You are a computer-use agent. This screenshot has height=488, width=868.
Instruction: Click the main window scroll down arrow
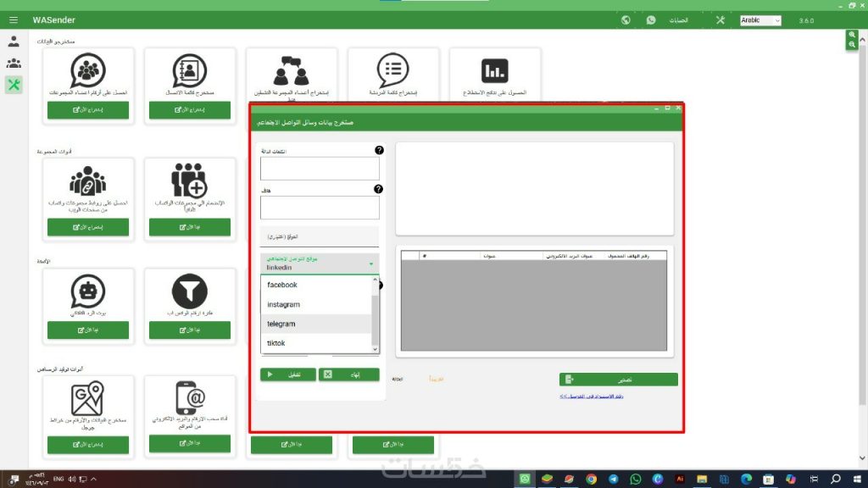click(862, 458)
